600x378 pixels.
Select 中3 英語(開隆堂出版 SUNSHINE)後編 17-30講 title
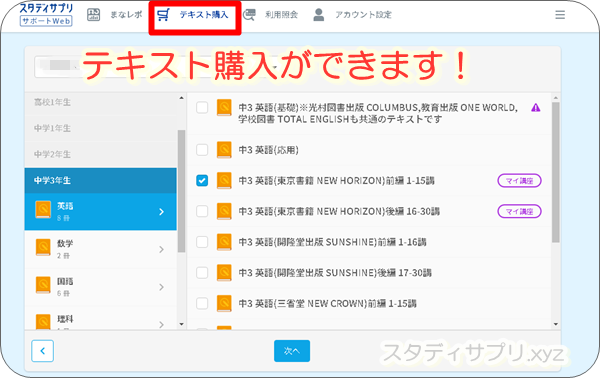(x=335, y=273)
